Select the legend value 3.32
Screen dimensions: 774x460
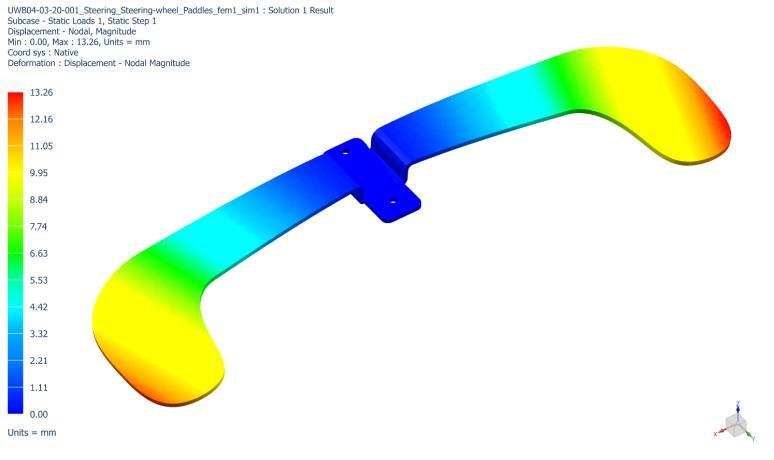(39, 334)
